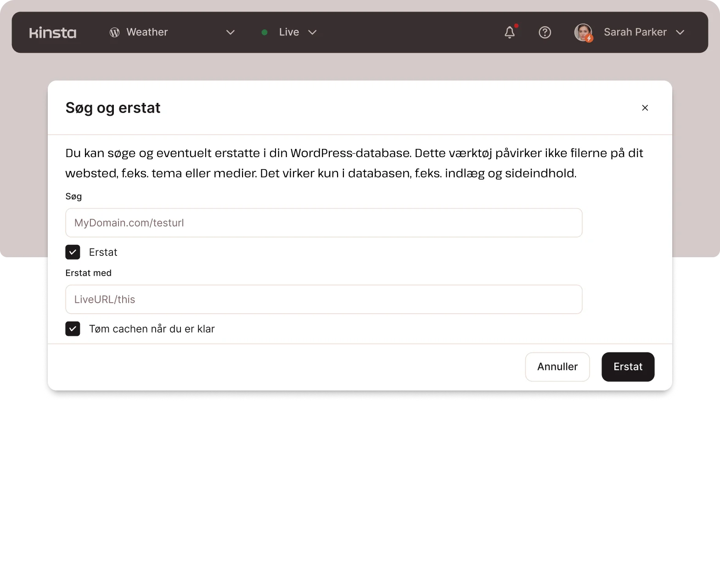This screenshot has width=720, height=588.
Task: Click the green Live status dot
Action: (x=264, y=32)
